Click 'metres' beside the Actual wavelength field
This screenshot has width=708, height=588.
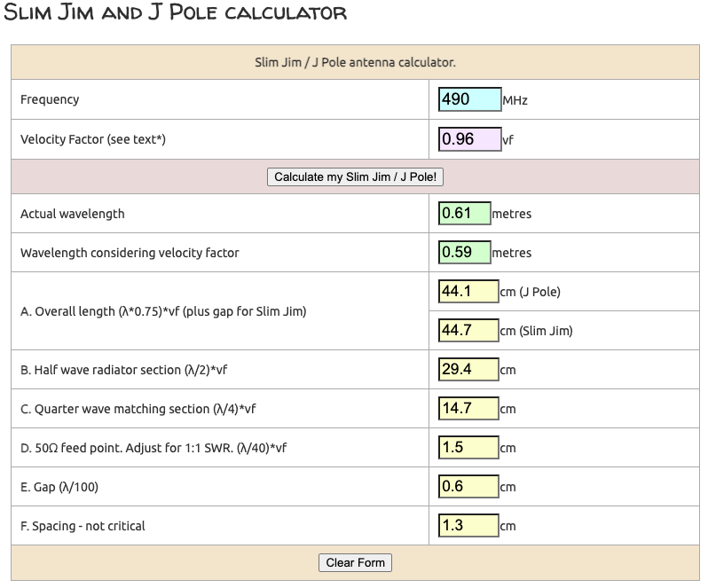512,214
